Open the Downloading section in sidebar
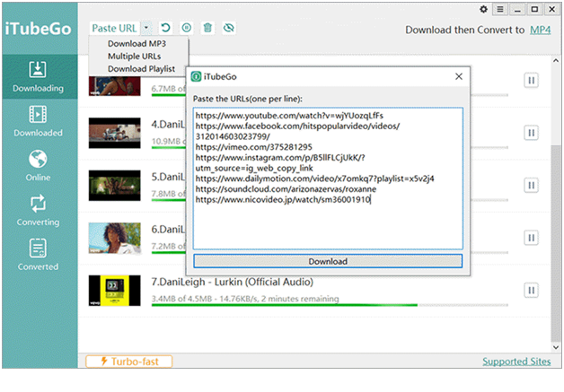564x392 pixels. tap(38, 76)
